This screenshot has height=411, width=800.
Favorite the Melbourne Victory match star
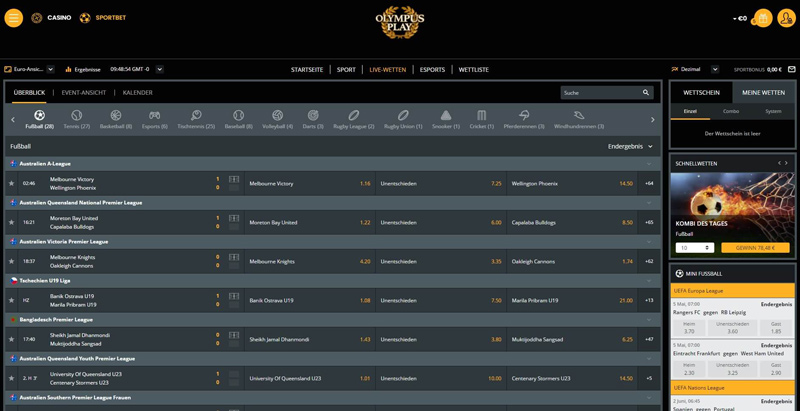11,184
